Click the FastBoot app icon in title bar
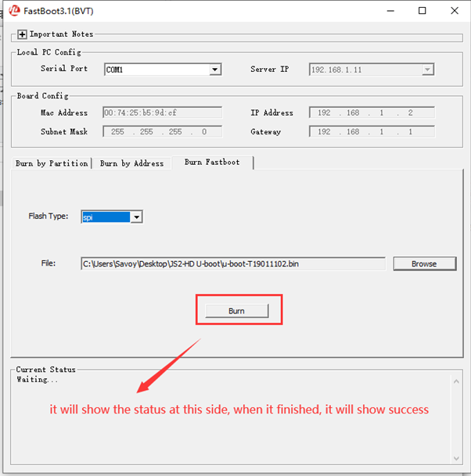This screenshot has width=471, height=476. [x=14, y=11]
